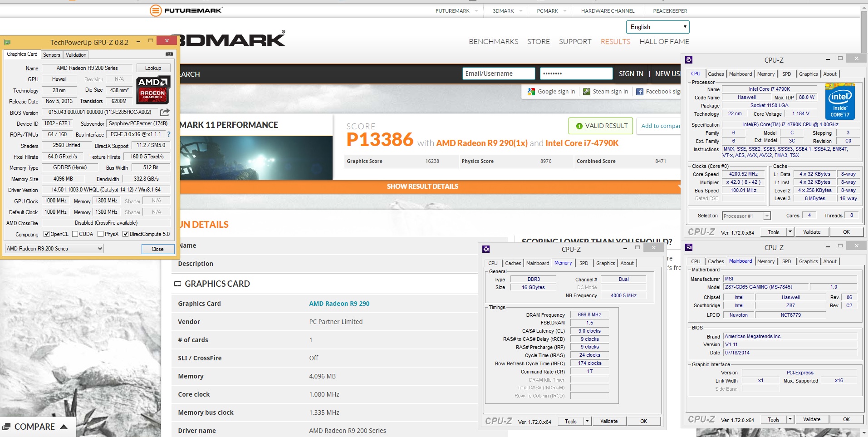The height and width of the screenshot is (437, 868).
Task: Click the CPU-Z Memory window title bar icon
Action: pos(486,249)
